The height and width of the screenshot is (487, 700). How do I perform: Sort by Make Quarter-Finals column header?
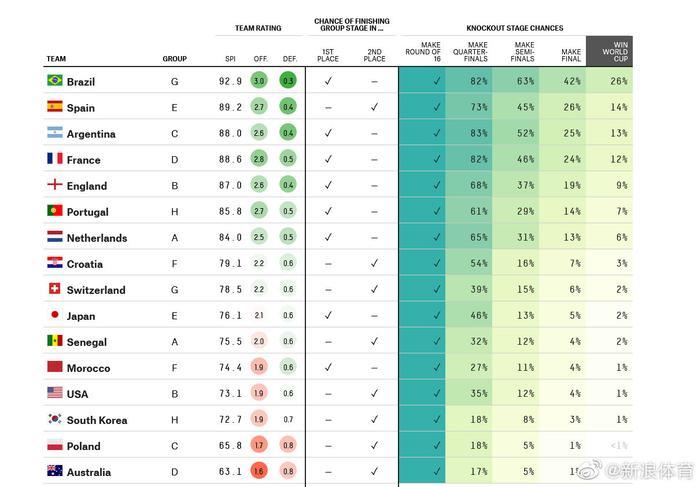[x=477, y=52]
